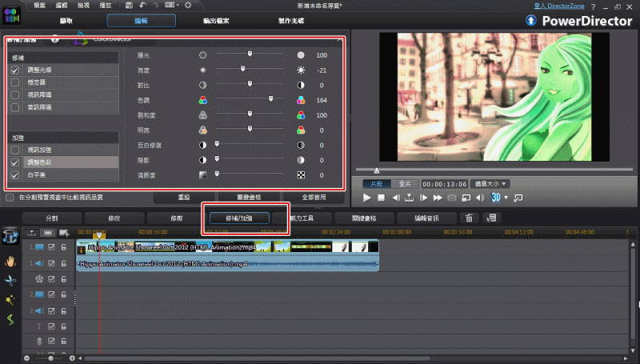Launch ColorDirector from its triangle logo
This screenshot has width=640, height=364.
[x=81, y=39]
